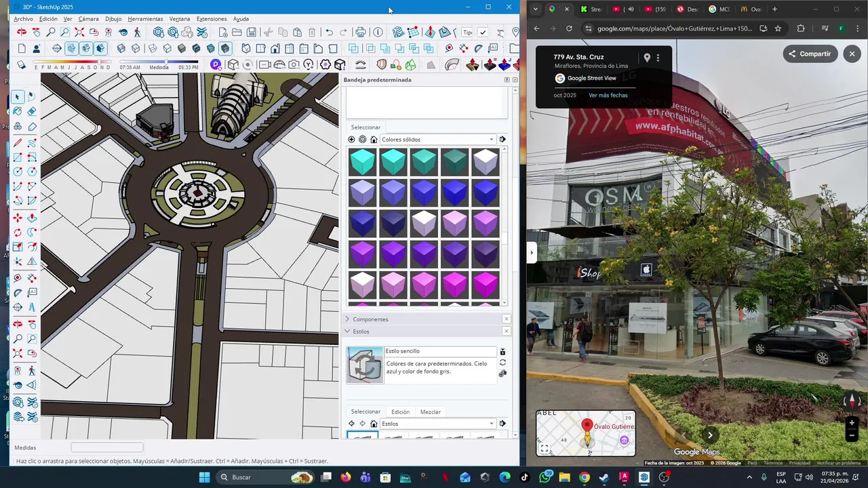The image size is (868, 488).
Task: Click Create Material plus icon
Action: click(351, 140)
